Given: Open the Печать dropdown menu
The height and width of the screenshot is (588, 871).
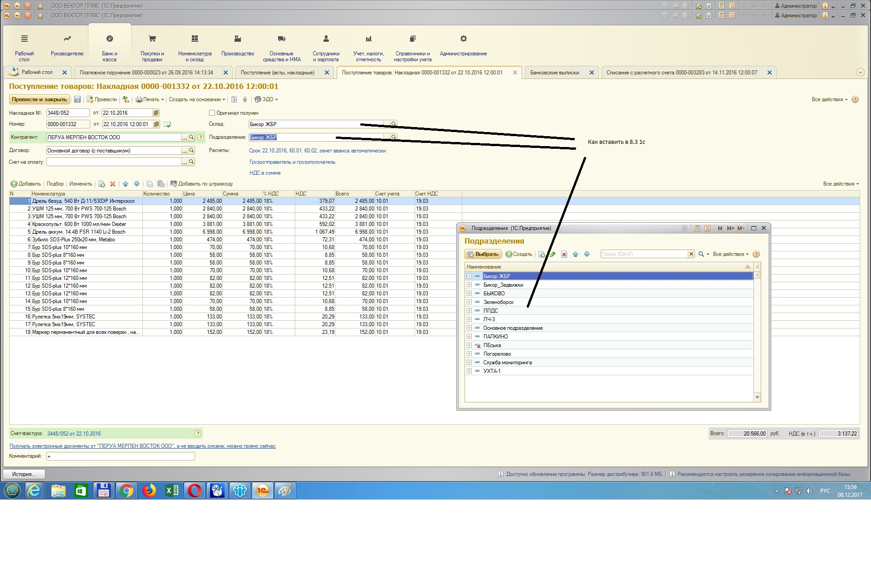Looking at the screenshot, I should click(x=150, y=100).
